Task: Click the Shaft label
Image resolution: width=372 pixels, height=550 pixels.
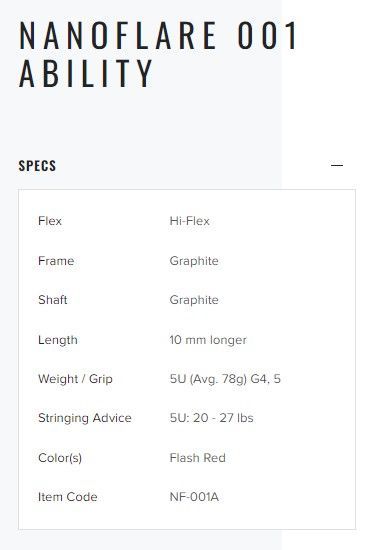Action: click(53, 300)
